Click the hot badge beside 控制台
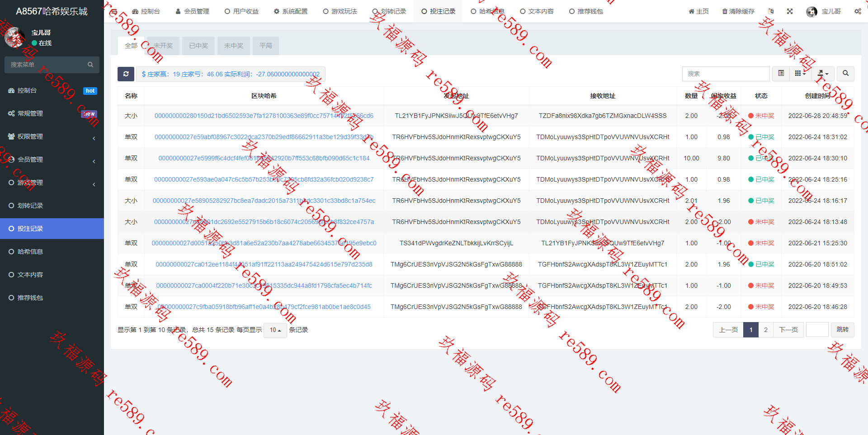Image resolution: width=868 pixels, height=435 pixels. point(90,91)
